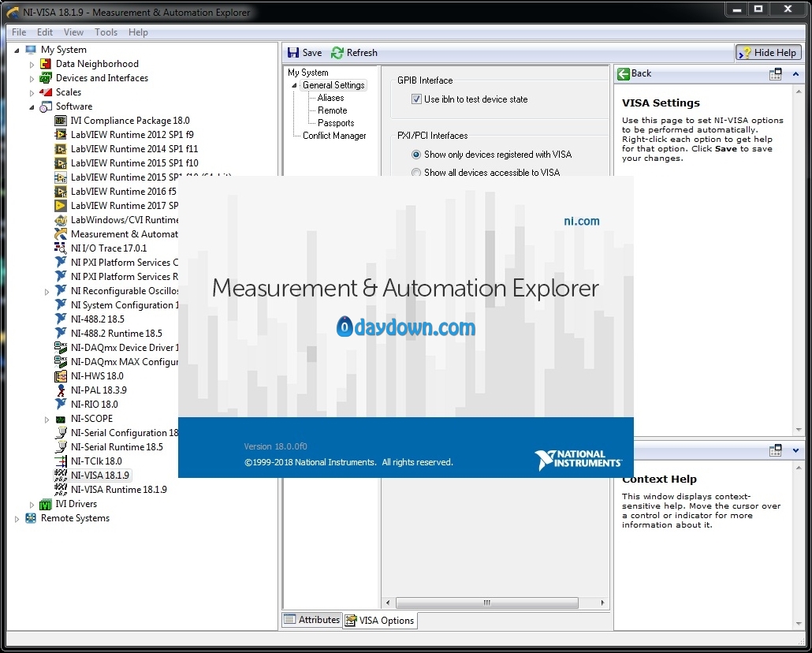Click the Hide Help button
Viewport: 812px width, 653px height.
(769, 52)
